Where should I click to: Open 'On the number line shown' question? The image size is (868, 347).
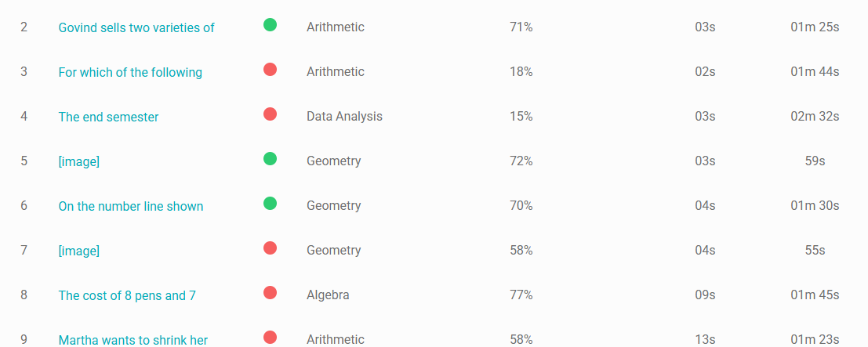click(131, 207)
